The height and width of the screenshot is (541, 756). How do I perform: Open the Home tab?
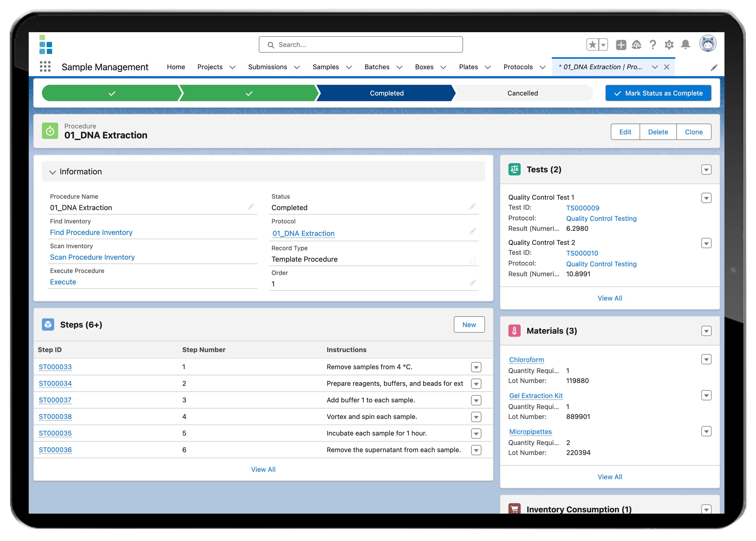(176, 67)
